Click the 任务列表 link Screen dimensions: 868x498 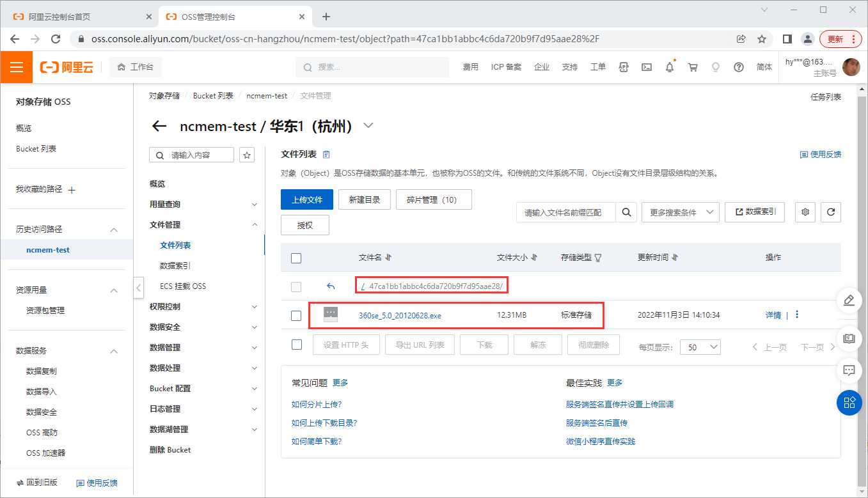[826, 97]
